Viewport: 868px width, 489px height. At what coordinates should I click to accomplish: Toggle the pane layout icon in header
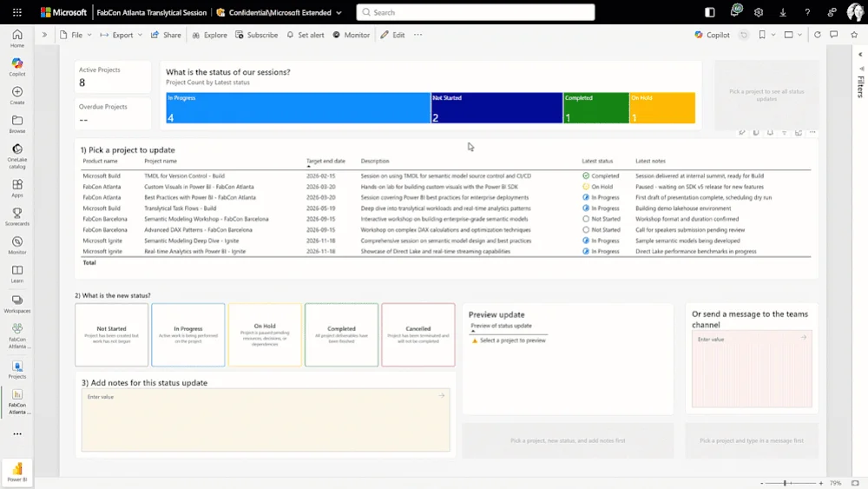coord(710,12)
